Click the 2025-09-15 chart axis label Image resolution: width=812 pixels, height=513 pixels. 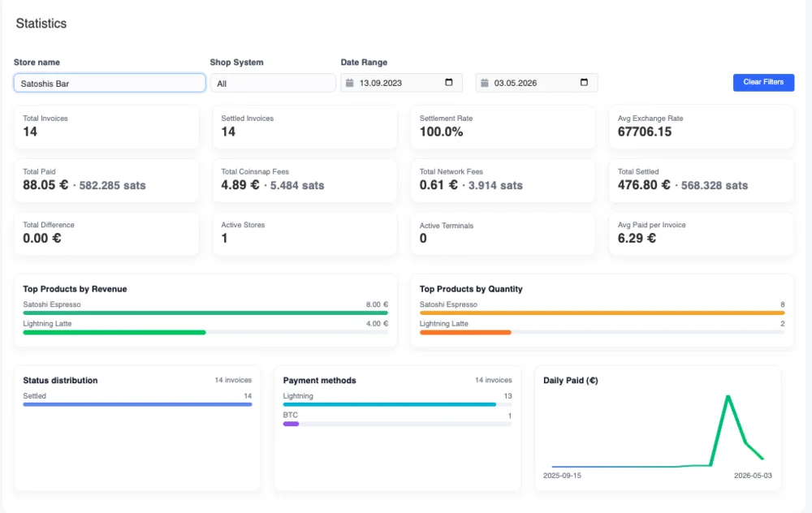pyautogui.click(x=562, y=475)
